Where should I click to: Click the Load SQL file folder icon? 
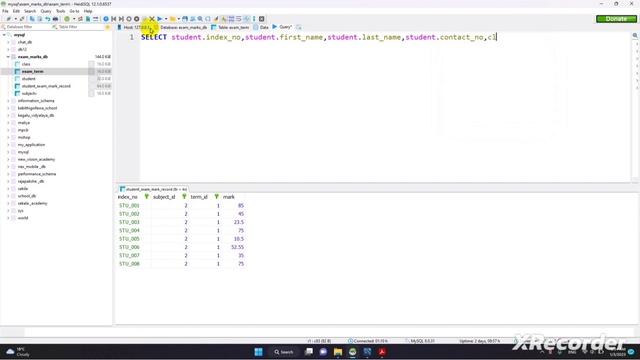coord(173,19)
